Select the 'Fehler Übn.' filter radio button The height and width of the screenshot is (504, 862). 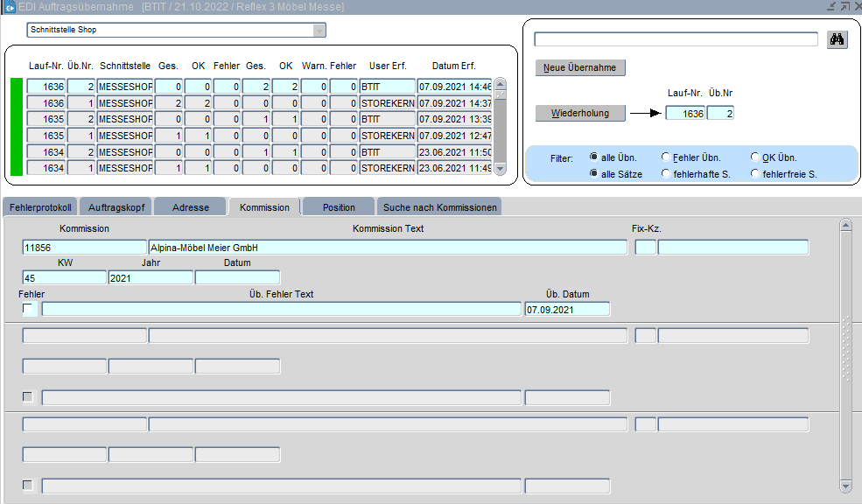(667, 157)
